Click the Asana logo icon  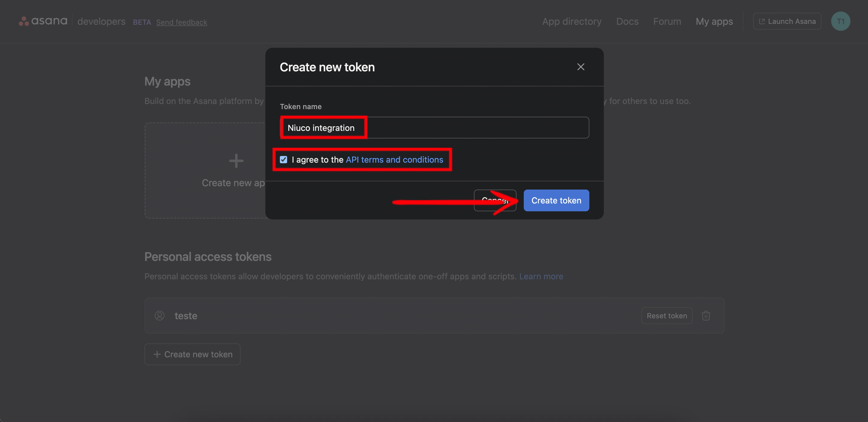point(24,21)
